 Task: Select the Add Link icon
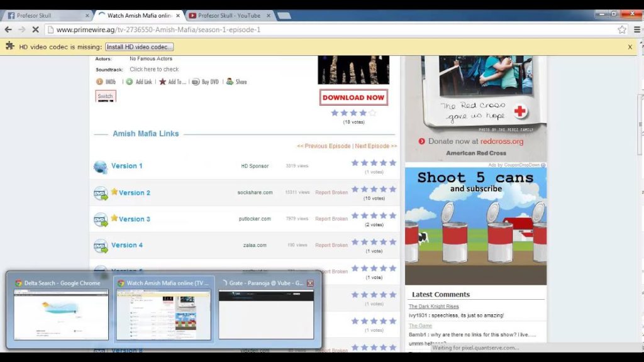pyautogui.click(x=130, y=82)
